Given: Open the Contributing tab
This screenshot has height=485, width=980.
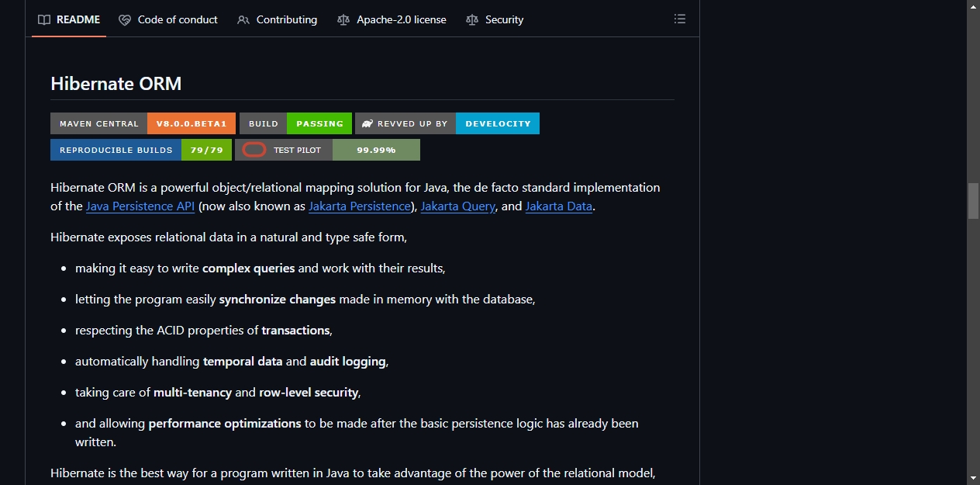Looking at the screenshot, I should [278, 19].
